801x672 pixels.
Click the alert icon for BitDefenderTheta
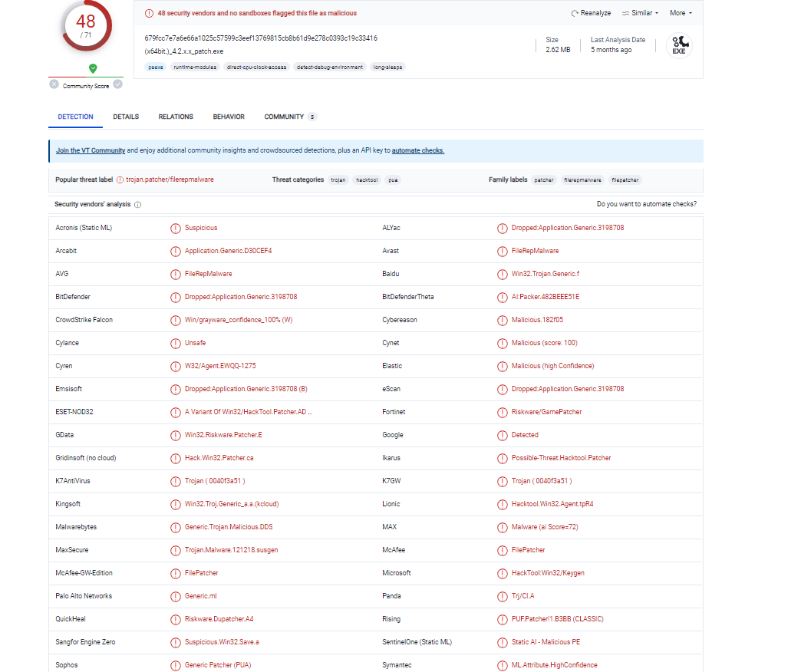pyautogui.click(x=503, y=297)
